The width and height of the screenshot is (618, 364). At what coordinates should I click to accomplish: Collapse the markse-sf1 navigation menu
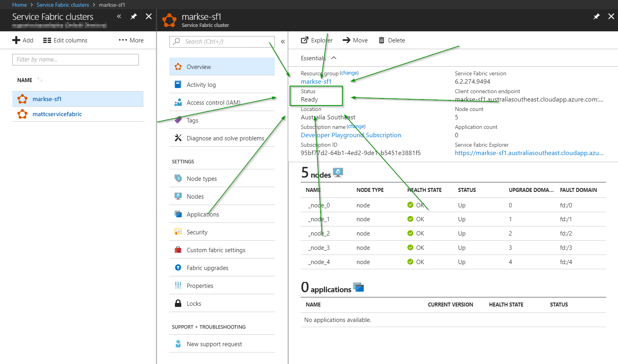[x=282, y=41]
